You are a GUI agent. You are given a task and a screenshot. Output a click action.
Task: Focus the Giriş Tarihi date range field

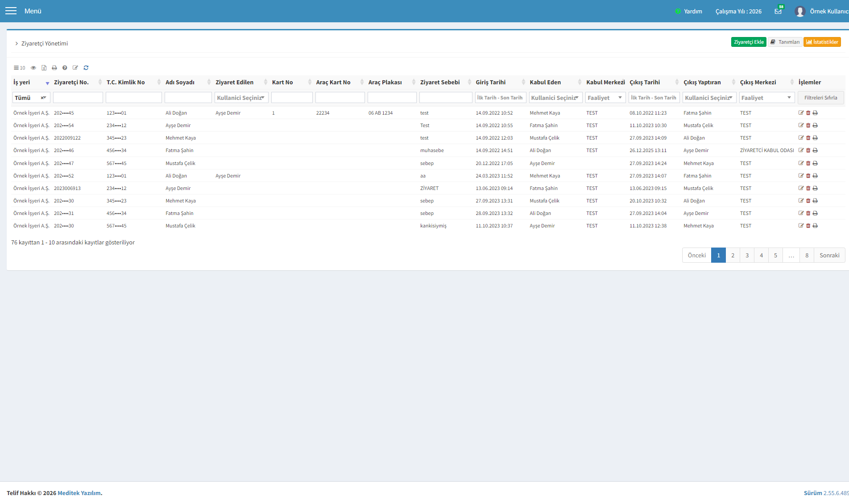pos(501,98)
